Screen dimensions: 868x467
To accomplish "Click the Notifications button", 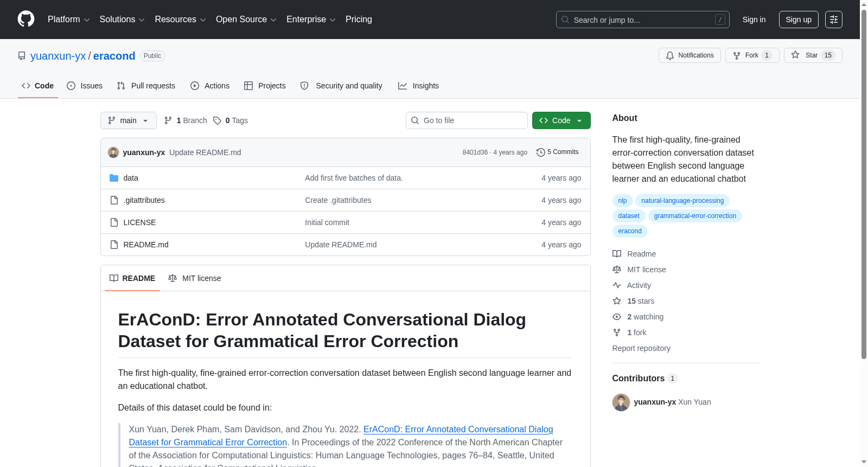I will pos(690,55).
